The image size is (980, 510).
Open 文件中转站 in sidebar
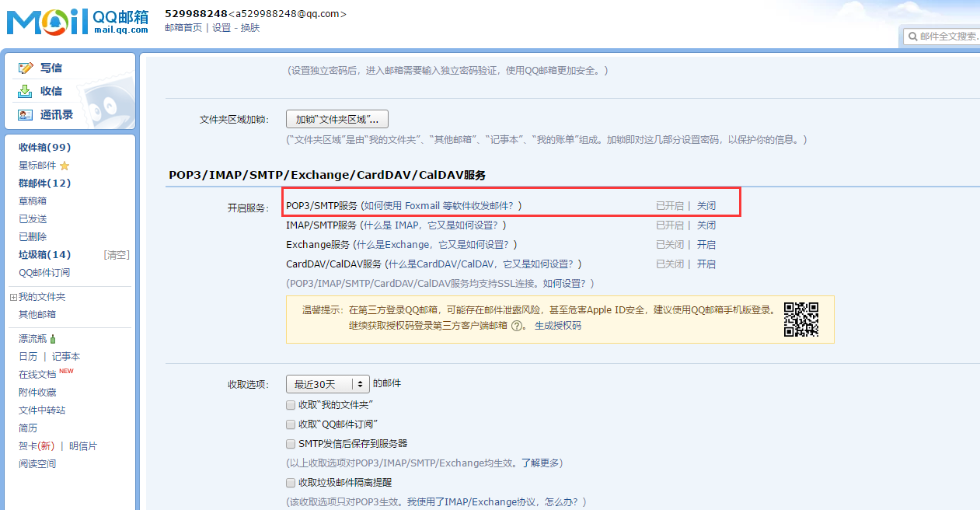tap(42, 410)
